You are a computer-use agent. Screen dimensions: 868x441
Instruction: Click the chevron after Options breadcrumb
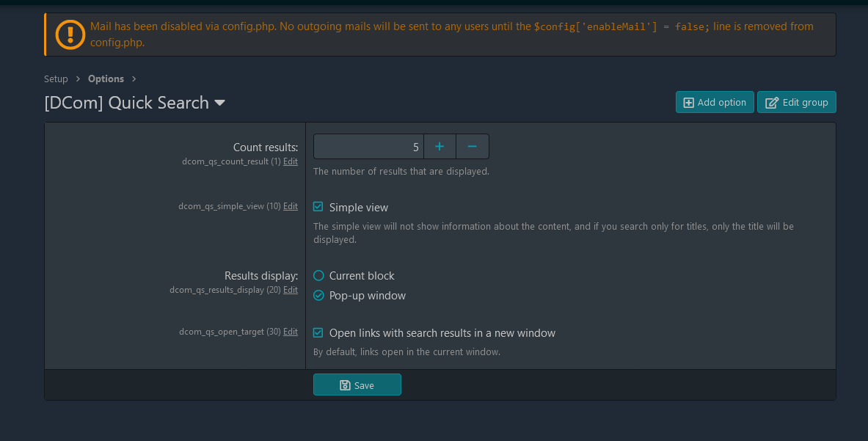click(x=134, y=79)
